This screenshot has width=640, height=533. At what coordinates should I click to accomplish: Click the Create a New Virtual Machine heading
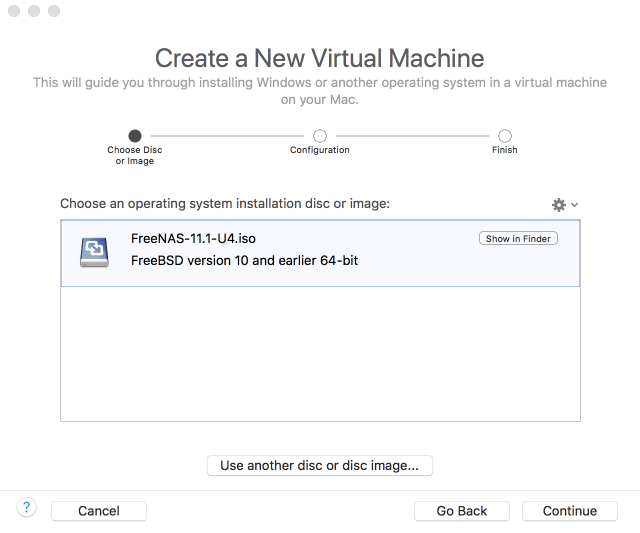(x=320, y=57)
